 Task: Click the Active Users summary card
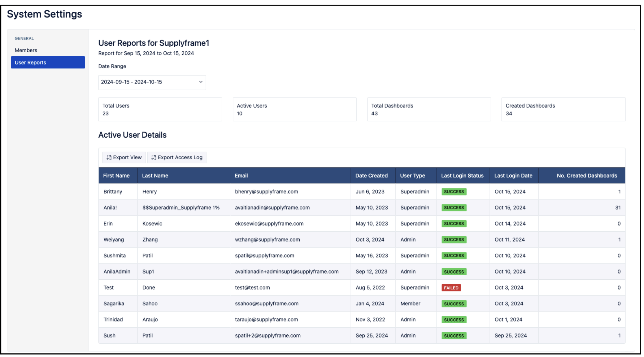tap(294, 110)
